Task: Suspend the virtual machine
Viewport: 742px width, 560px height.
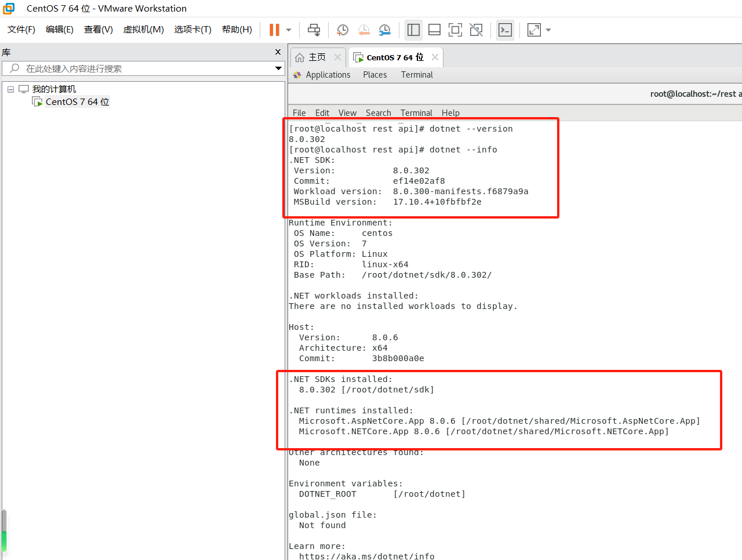Action: click(x=274, y=30)
